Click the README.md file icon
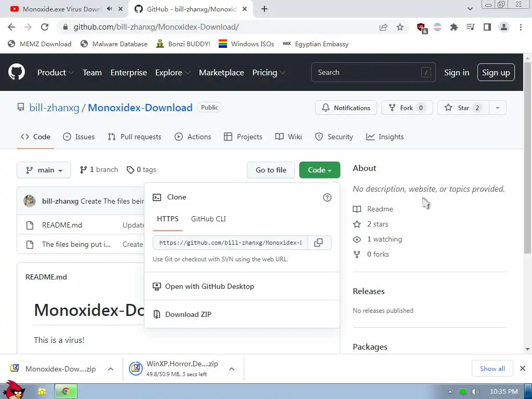The height and width of the screenshot is (399, 532). (30, 225)
